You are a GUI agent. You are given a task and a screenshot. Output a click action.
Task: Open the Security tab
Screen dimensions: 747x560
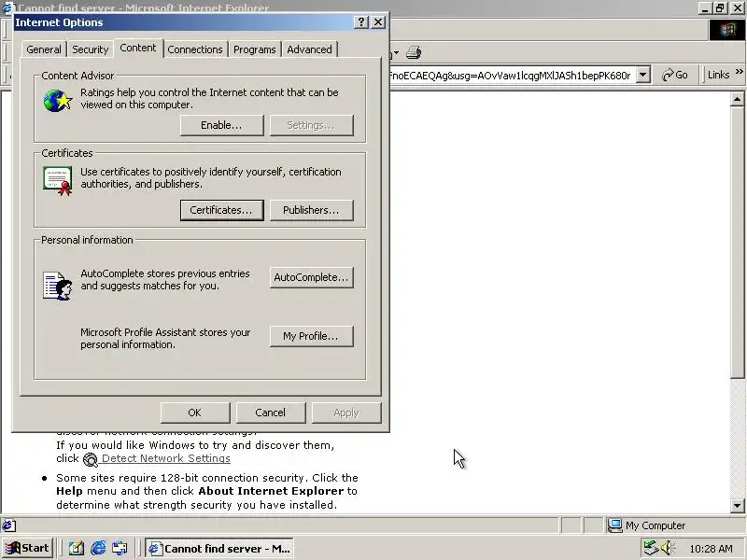pyautogui.click(x=90, y=49)
